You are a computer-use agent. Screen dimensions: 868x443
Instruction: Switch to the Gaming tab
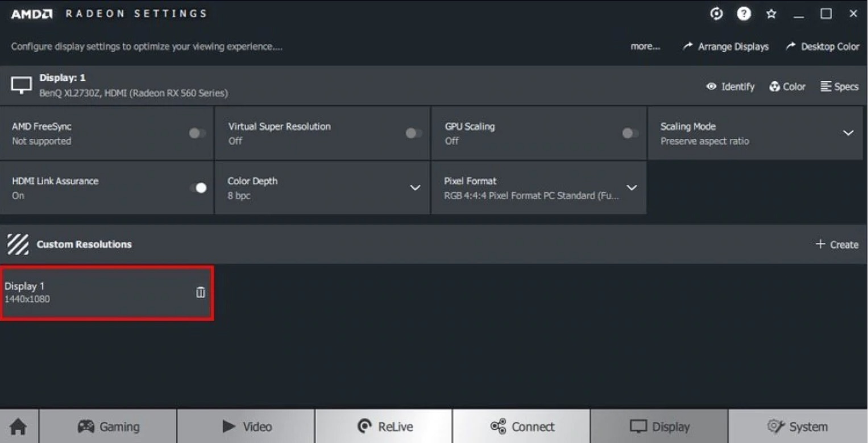pyautogui.click(x=108, y=427)
